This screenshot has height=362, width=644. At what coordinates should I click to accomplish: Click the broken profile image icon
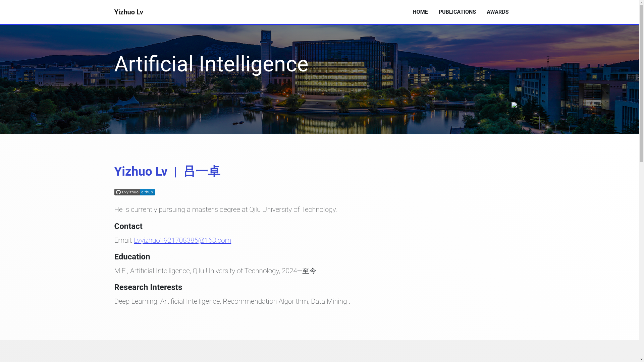[514, 105]
